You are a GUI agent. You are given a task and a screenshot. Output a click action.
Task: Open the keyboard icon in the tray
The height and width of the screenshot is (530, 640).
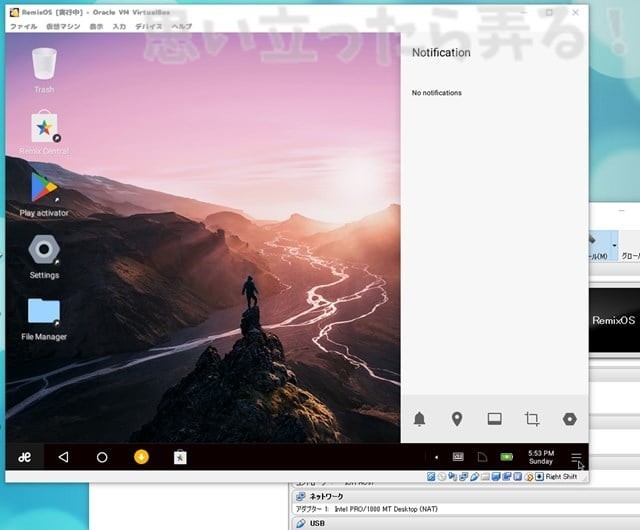click(x=458, y=457)
